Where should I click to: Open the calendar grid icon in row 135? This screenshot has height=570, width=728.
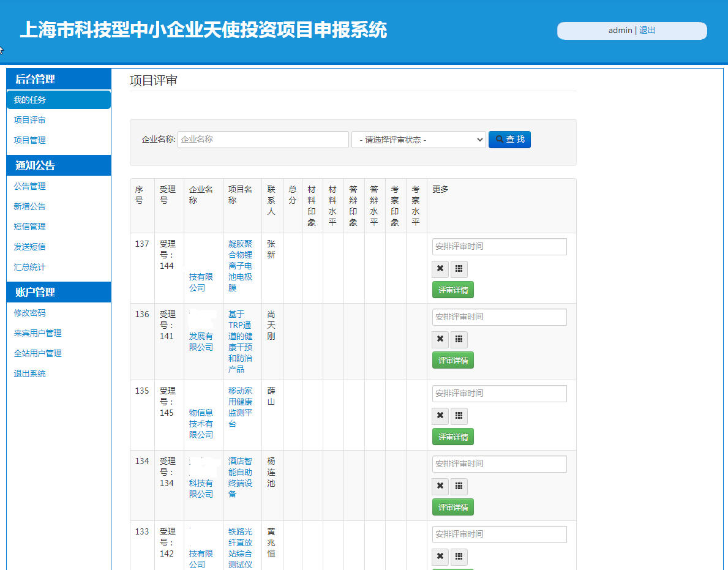point(459,416)
